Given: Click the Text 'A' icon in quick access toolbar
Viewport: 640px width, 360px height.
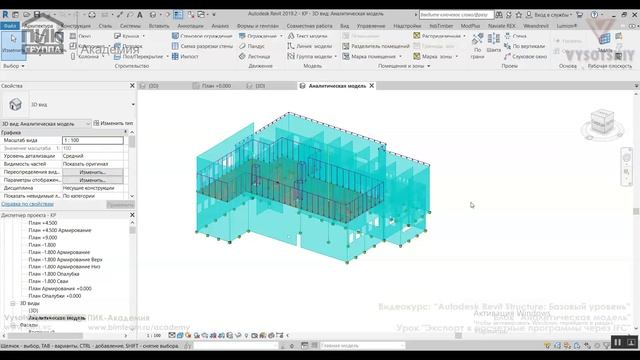Looking at the screenshot, I should tap(140, 15).
